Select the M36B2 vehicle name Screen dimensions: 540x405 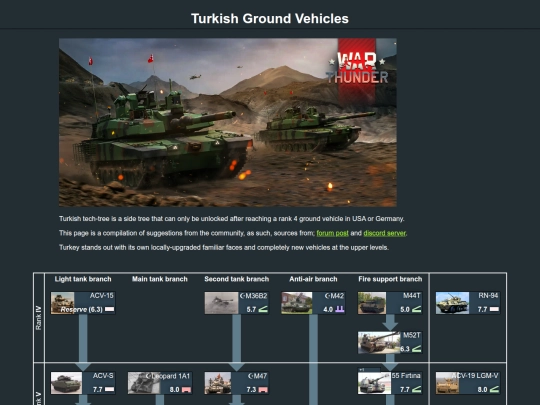[256, 296]
